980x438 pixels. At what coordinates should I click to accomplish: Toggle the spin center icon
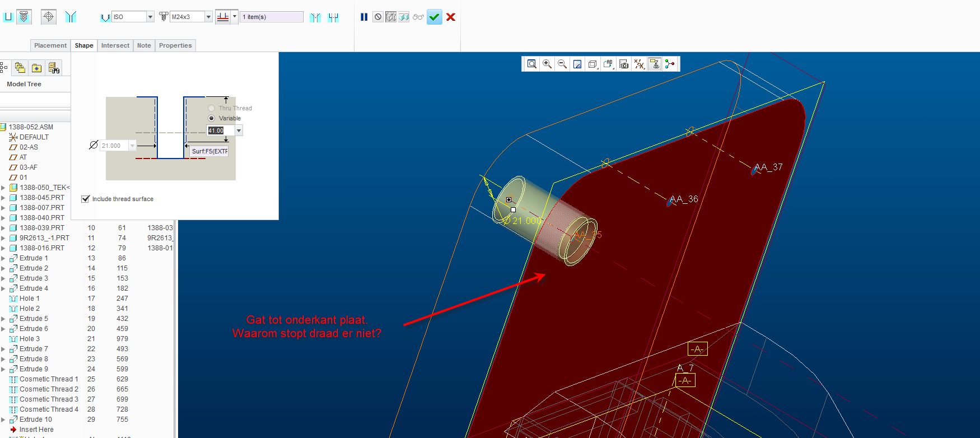click(x=670, y=64)
